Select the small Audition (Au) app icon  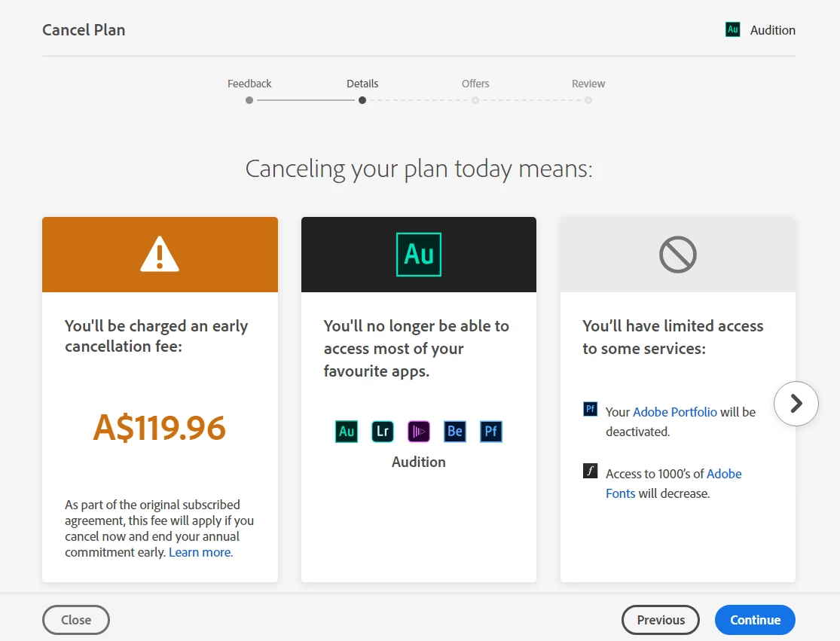[x=346, y=431]
